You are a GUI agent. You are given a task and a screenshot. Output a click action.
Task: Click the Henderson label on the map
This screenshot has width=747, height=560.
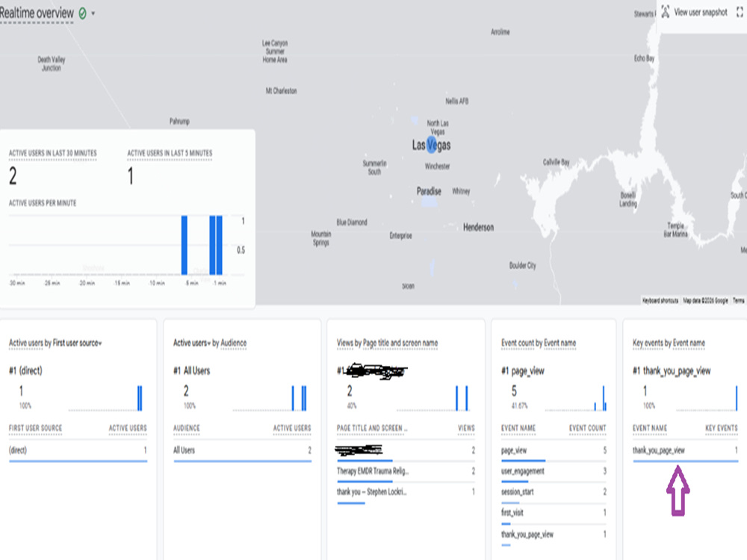[478, 228]
